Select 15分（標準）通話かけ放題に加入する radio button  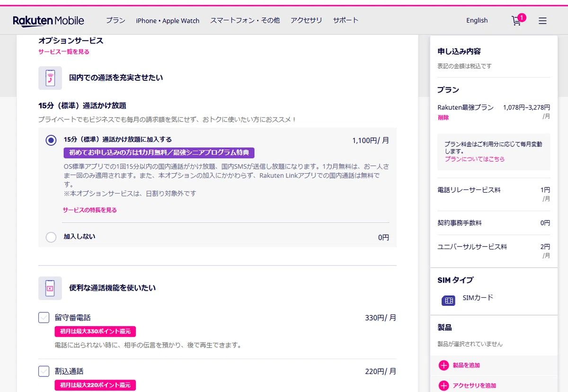[x=51, y=140]
